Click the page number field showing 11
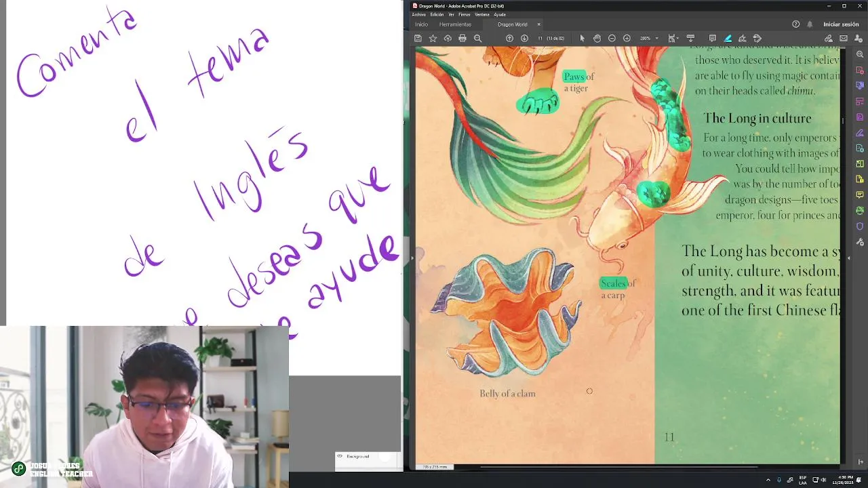This screenshot has height=488, width=868. click(x=540, y=39)
